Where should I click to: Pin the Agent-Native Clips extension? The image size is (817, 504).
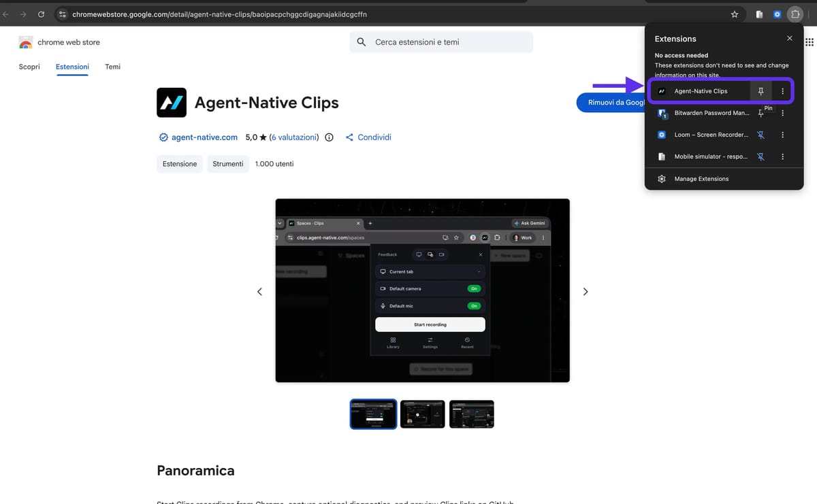760,91
